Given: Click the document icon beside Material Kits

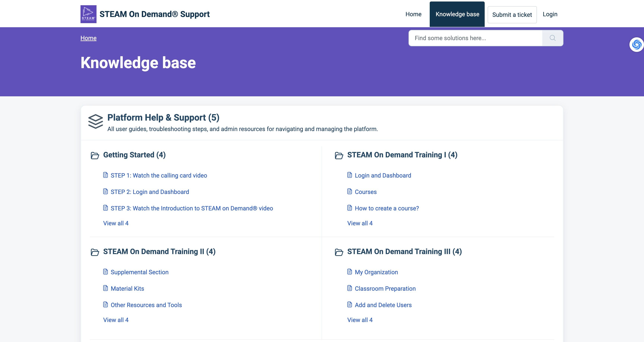Looking at the screenshot, I should pos(105,288).
